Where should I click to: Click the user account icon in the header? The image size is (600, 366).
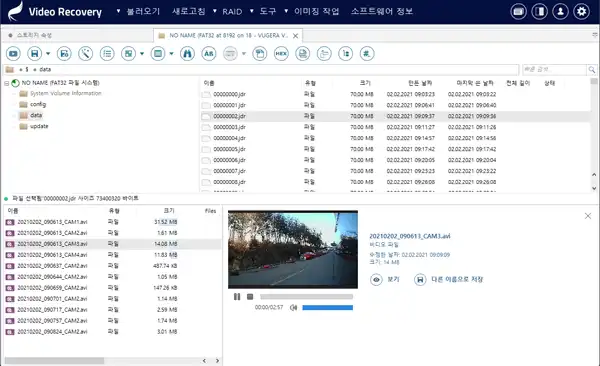[561, 11]
